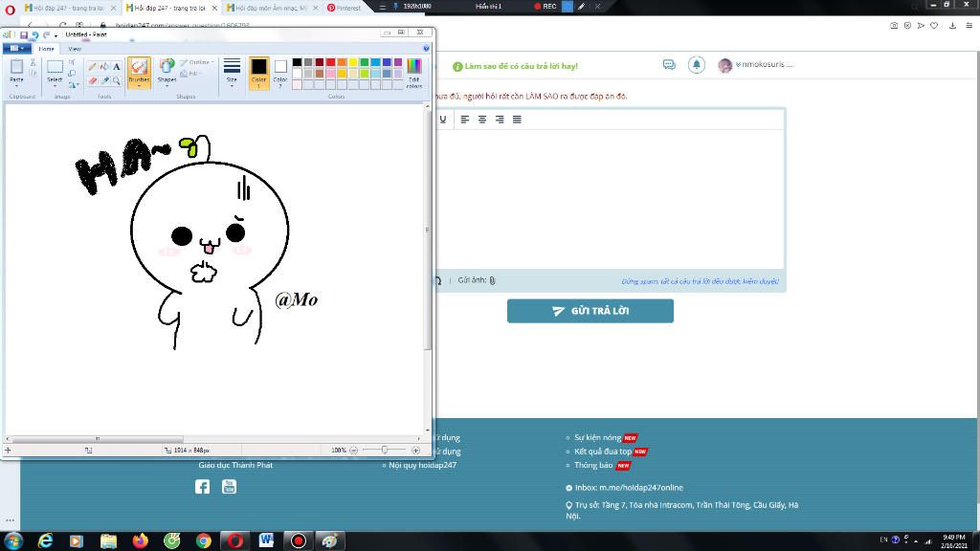The image size is (980, 551).
Task: Pick the yellow color in Paint palette
Action: [x=353, y=62]
